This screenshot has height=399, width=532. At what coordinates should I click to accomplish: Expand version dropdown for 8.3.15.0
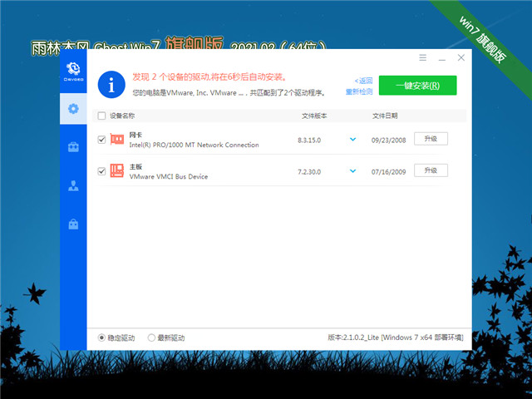[x=352, y=139]
